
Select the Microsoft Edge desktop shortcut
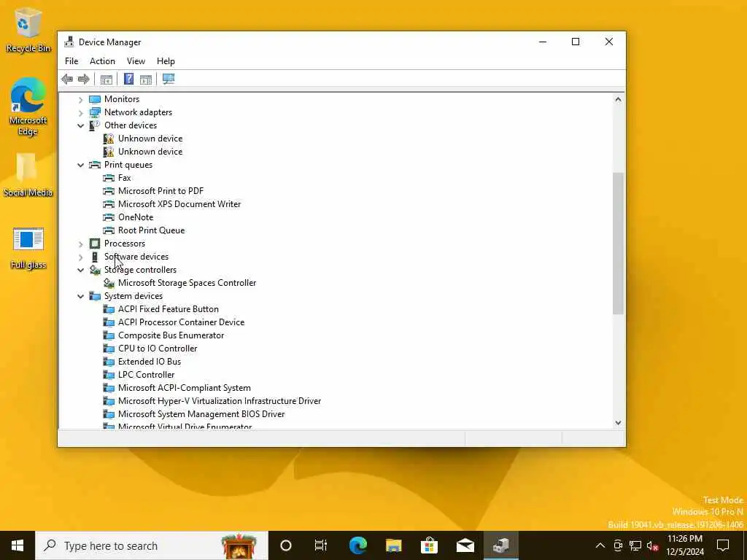click(28, 106)
